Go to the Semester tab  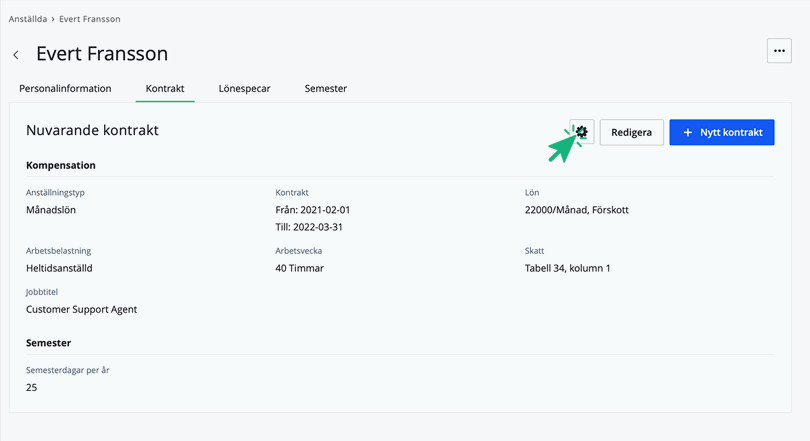coord(326,89)
